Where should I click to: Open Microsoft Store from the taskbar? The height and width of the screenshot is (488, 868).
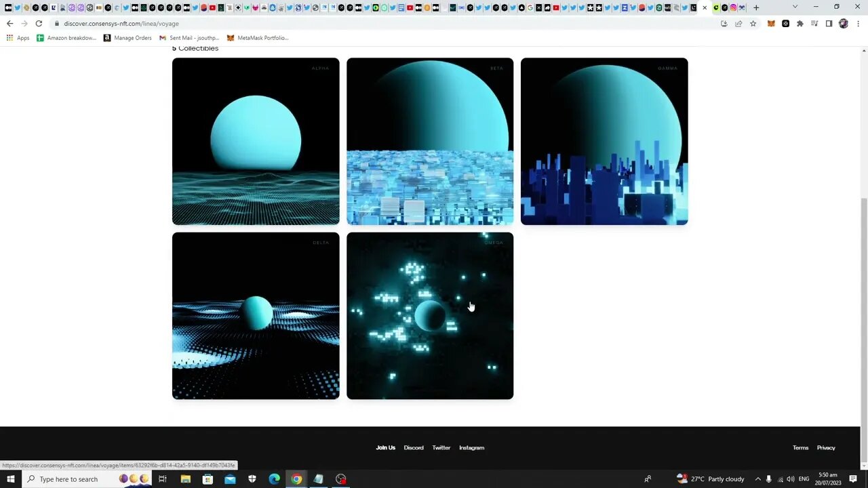pyautogui.click(x=208, y=479)
